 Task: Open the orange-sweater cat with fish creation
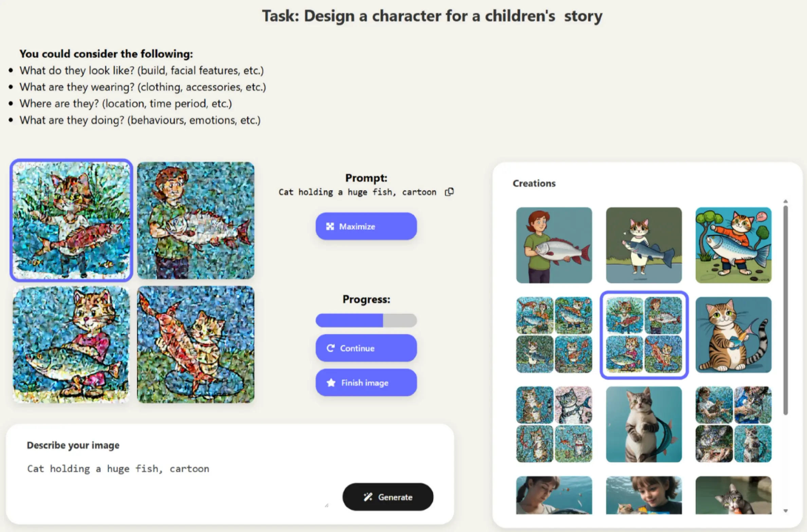tap(733, 245)
